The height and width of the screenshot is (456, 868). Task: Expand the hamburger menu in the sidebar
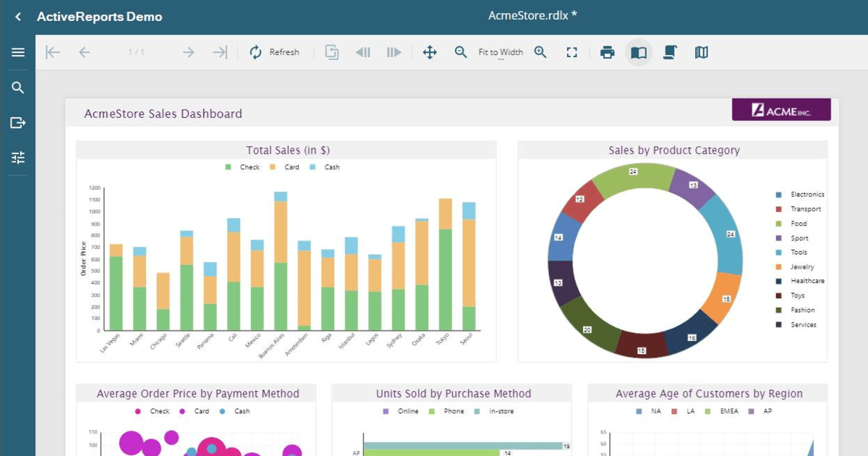[x=17, y=51]
